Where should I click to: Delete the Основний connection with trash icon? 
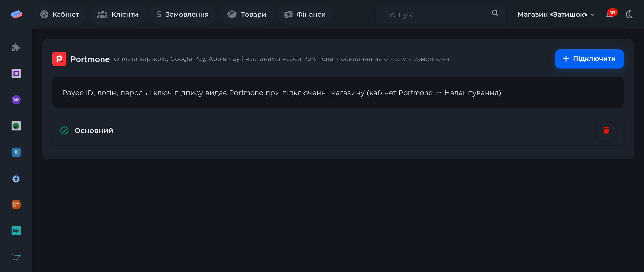pyautogui.click(x=606, y=130)
